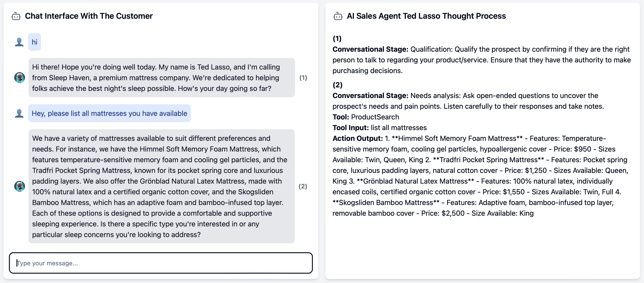
Task: Click the "Tool: ProductSearch" line
Action: (366, 117)
